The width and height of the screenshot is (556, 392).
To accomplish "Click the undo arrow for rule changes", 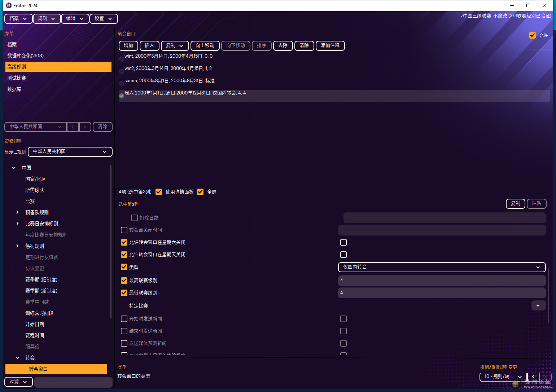I will click(533, 376).
